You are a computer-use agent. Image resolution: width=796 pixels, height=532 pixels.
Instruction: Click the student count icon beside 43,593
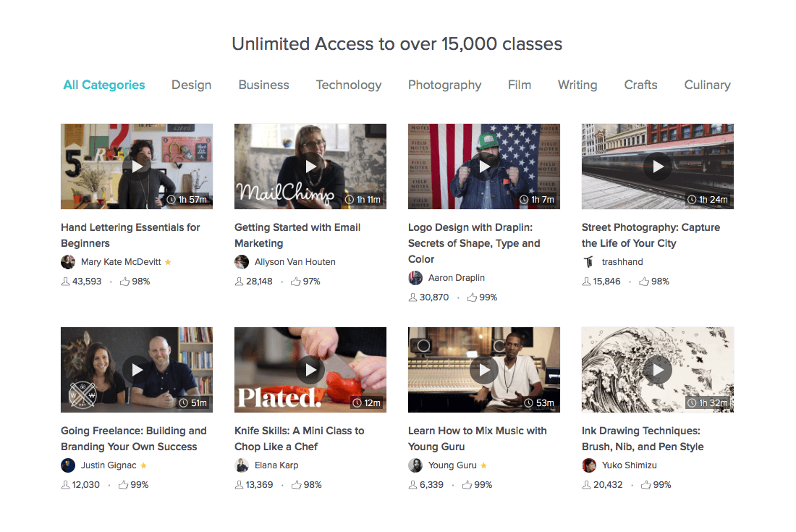[65, 282]
